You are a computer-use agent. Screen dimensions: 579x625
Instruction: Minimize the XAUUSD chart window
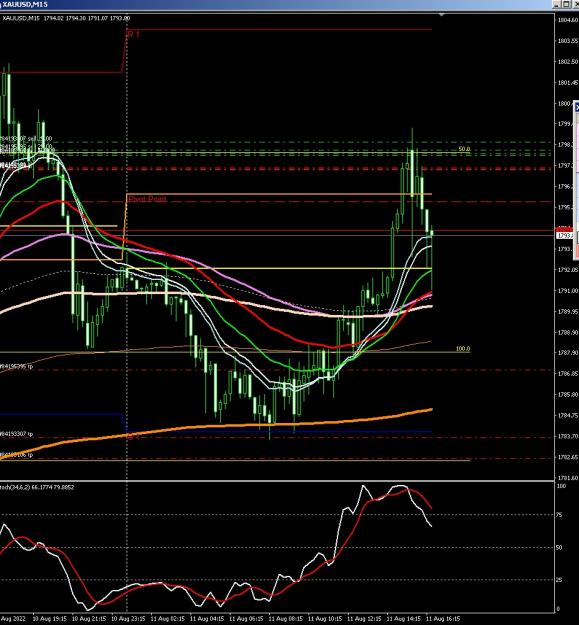pos(557,4)
